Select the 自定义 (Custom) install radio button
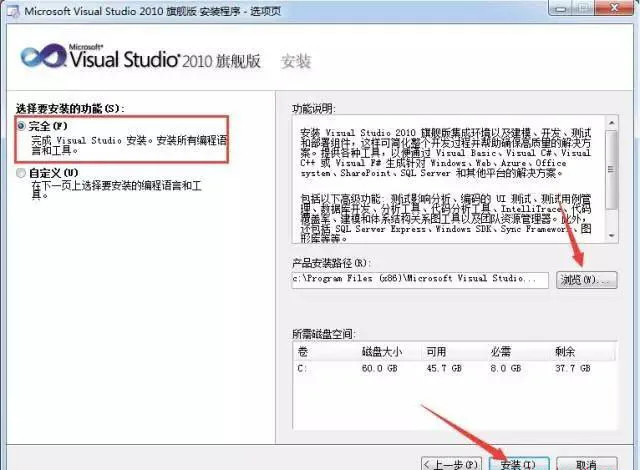The width and height of the screenshot is (640, 470). (x=21, y=173)
